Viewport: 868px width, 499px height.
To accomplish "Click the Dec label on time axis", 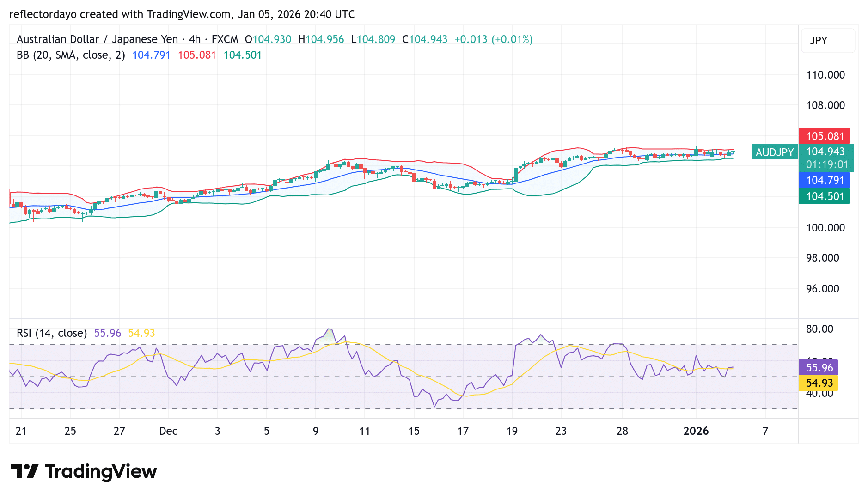I will [x=168, y=431].
